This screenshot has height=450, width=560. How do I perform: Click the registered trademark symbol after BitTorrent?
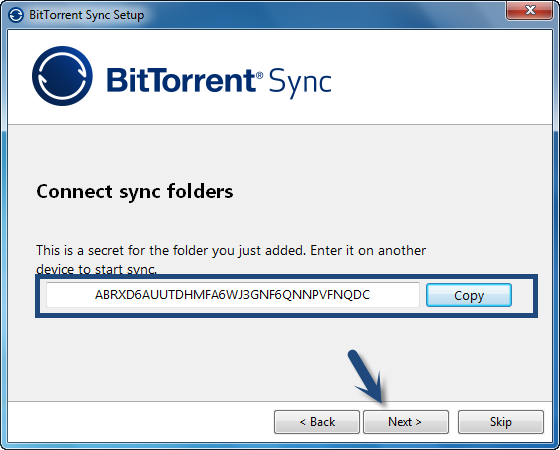pyautogui.click(x=260, y=75)
